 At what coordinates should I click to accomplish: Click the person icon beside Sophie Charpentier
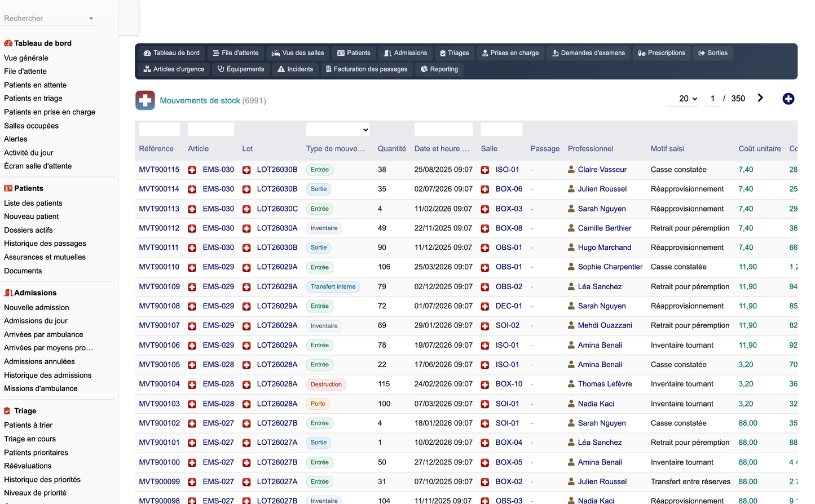(571, 267)
